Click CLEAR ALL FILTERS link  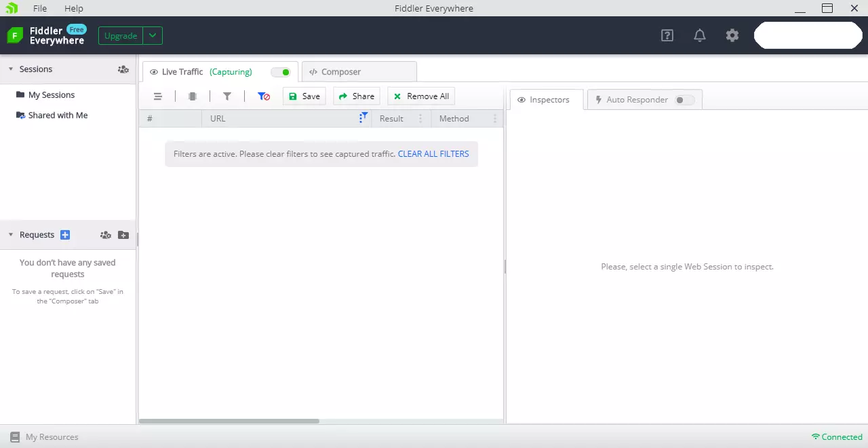point(433,154)
